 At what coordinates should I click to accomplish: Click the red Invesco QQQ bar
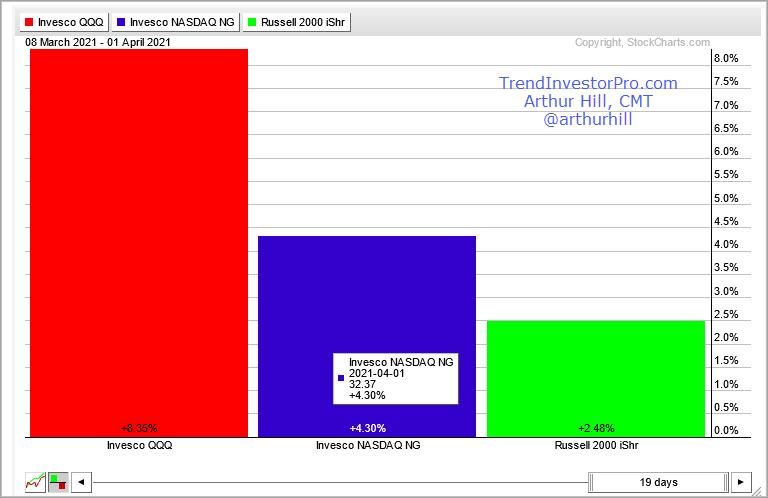point(139,240)
